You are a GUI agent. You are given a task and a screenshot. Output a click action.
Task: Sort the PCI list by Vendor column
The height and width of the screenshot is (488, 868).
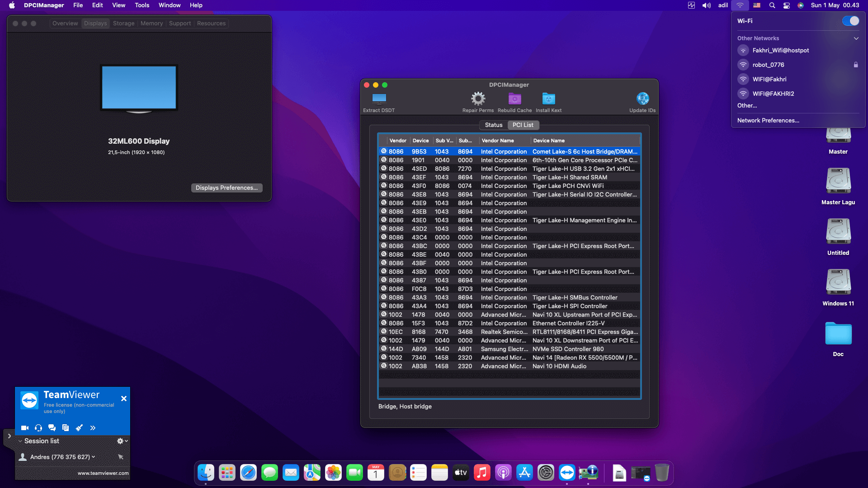pyautogui.click(x=398, y=141)
